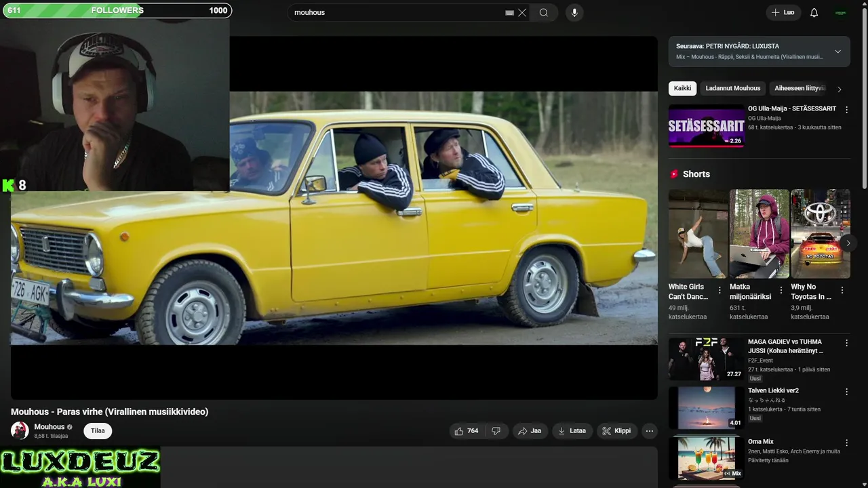This screenshot has height=488, width=868.
Task: Open more actions three-dot menu
Action: click(x=650, y=431)
